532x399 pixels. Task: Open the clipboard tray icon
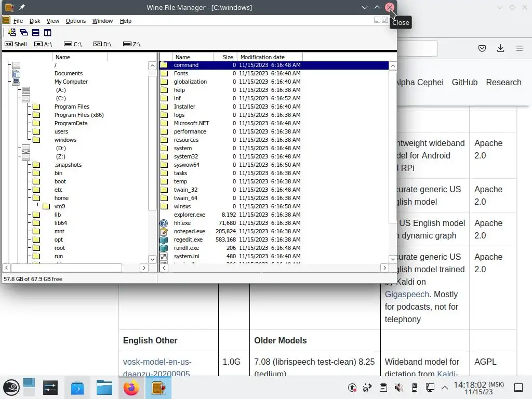pyautogui.click(x=383, y=388)
